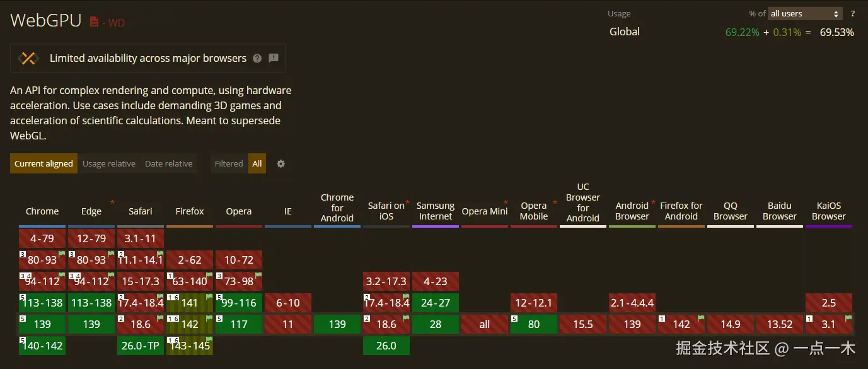Enable the Current aligned display mode
This screenshot has height=369, width=868.
tap(43, 163)
